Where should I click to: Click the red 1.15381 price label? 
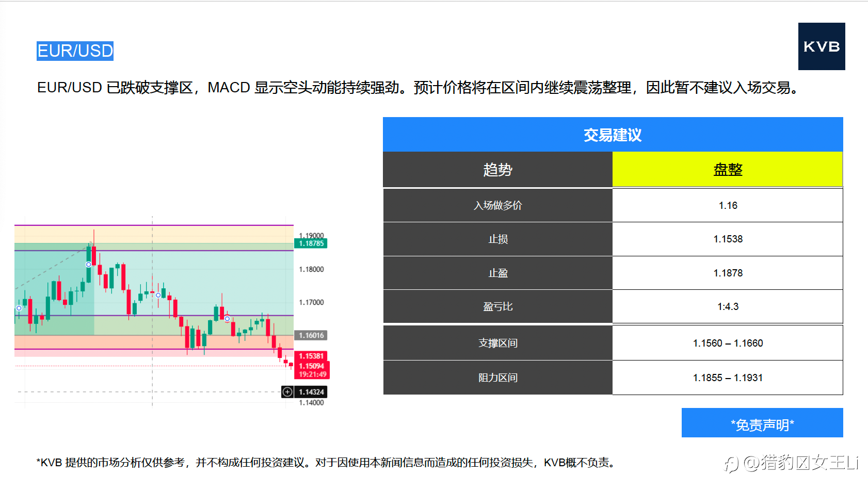pos(311,356)
